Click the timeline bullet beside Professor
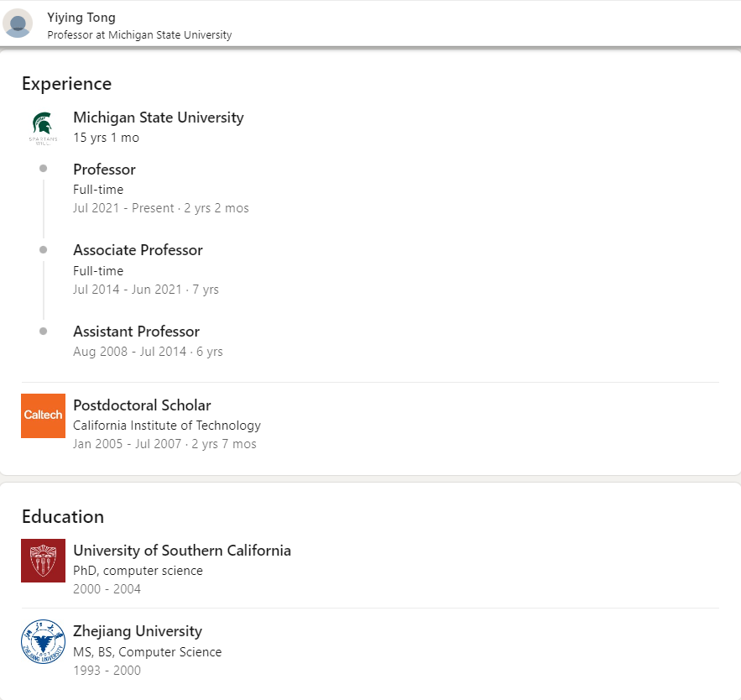This screenshot has width=741, height=700. point(43,169)
